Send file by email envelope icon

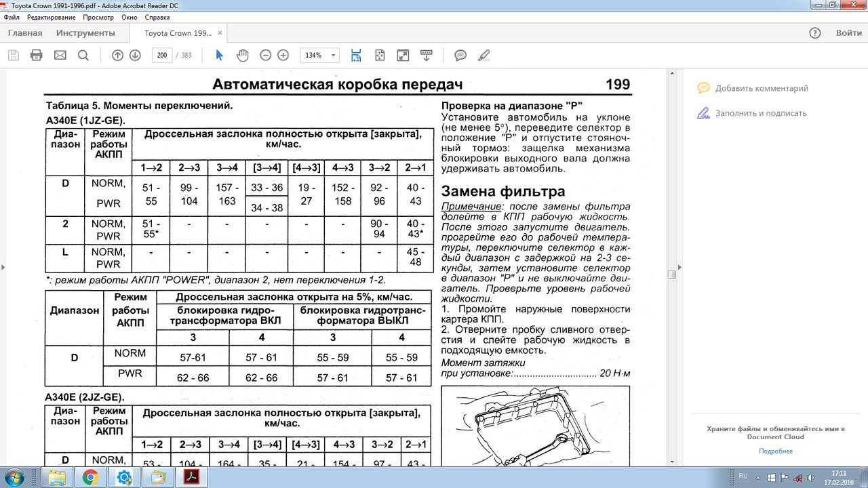(60, 55)
